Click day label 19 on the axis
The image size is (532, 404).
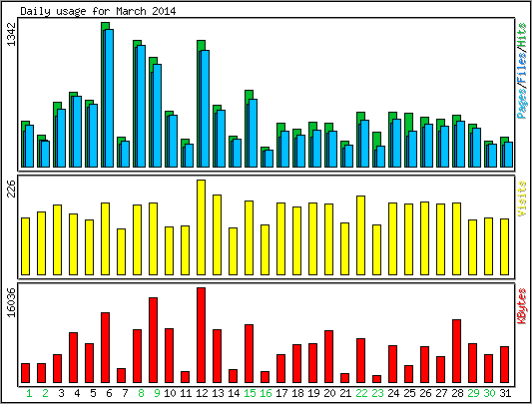(x=313, y=393)
